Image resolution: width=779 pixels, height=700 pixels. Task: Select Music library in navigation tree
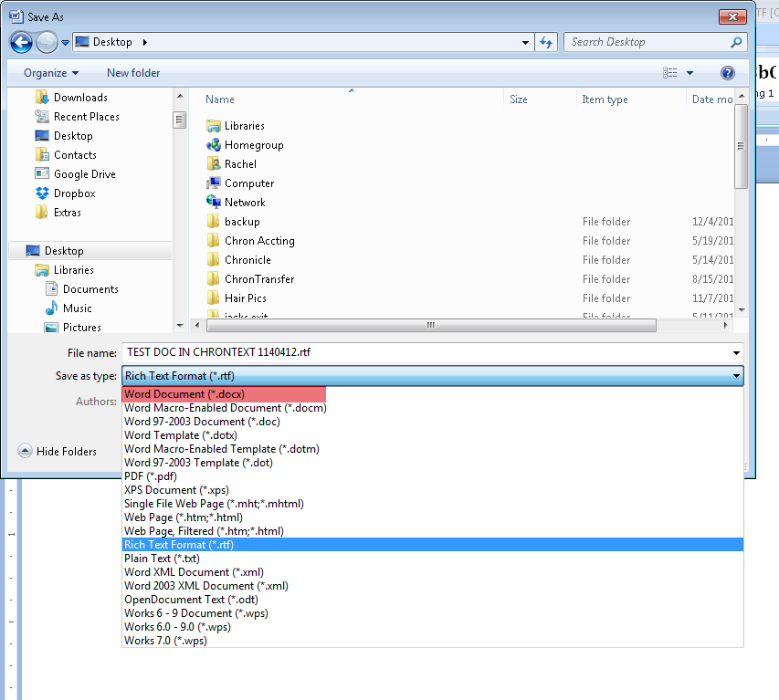pyautogui.click(x=68, y=308)
